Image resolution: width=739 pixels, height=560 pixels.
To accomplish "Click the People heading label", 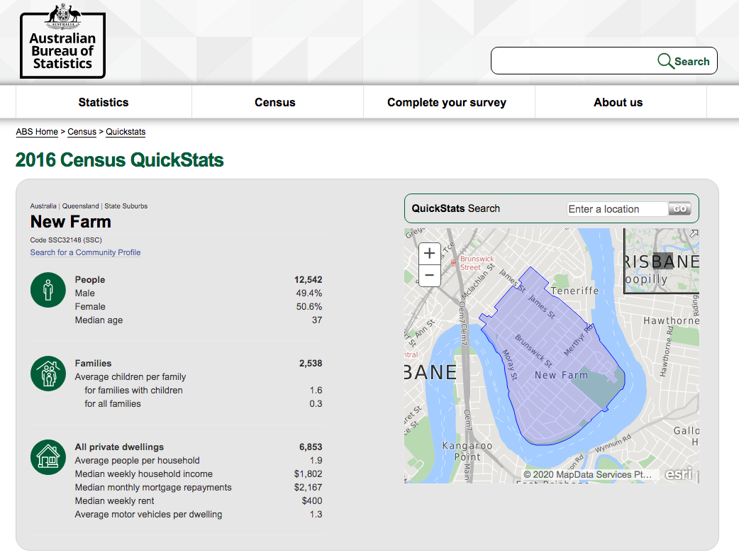I will click(90, 280).
